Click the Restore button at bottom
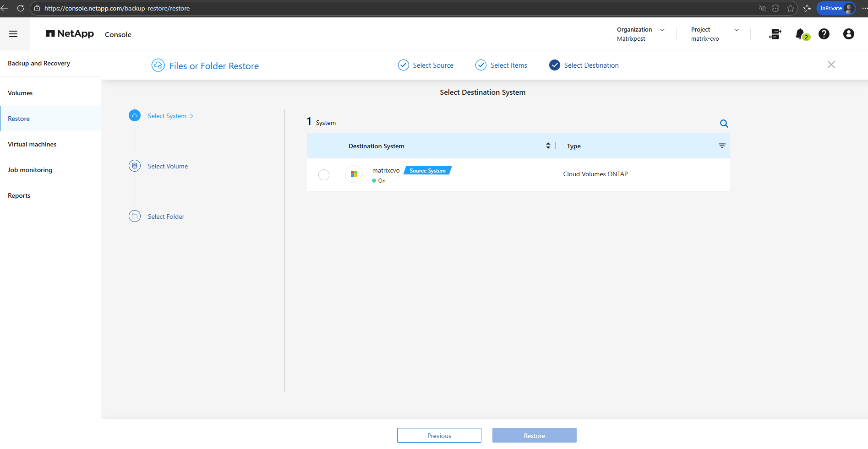This screenshot has height=449, width=868. (x=534, y=435)
